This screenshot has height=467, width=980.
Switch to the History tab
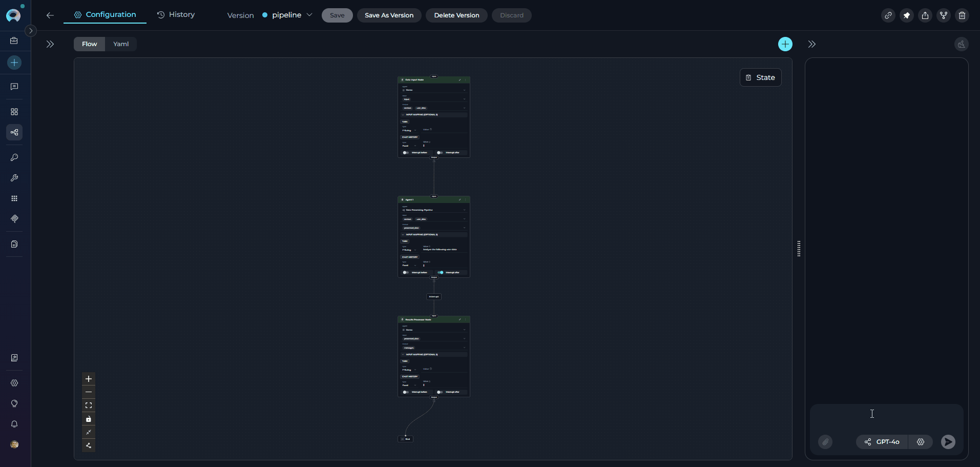coord(176,15)
